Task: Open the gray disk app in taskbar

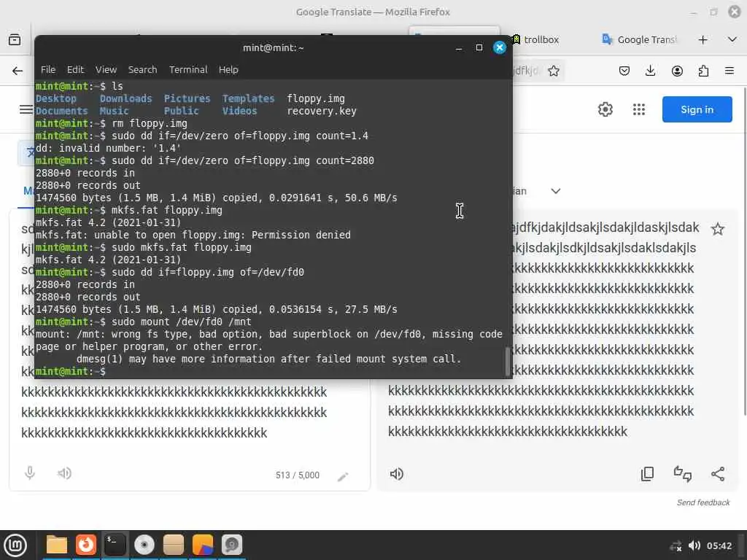Action: click(x=231, y=545)
